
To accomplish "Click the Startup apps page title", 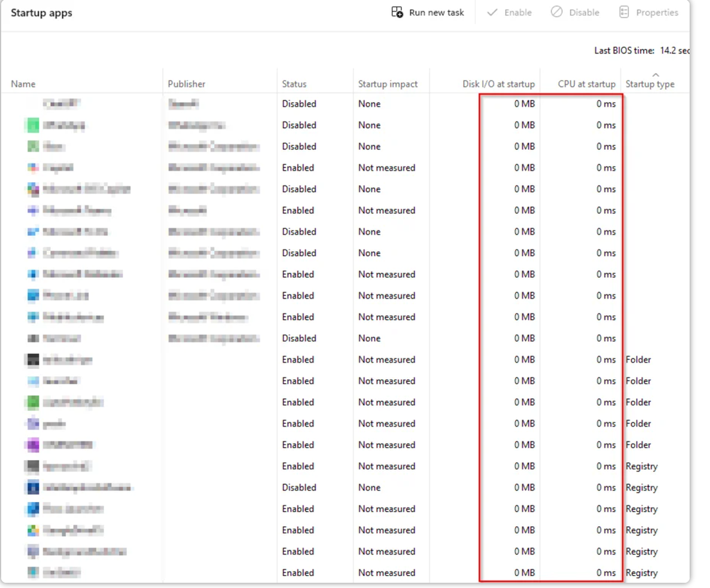I will pyautogui.click(x=42, y=13).
